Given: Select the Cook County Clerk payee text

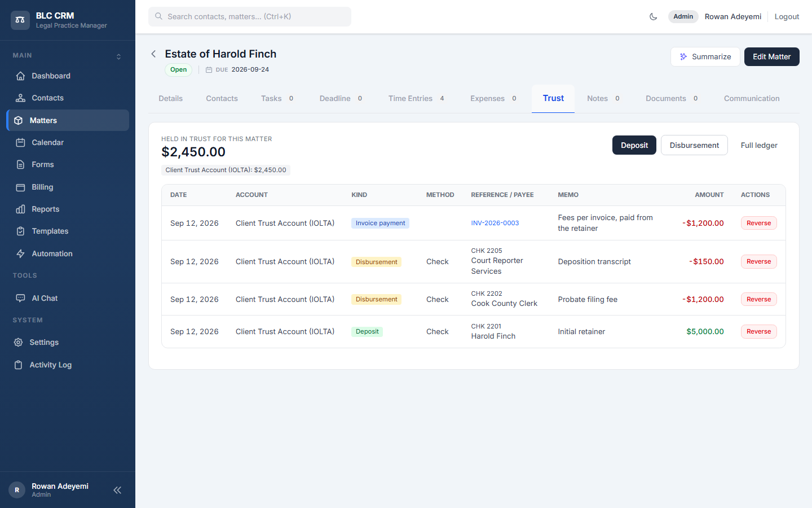Looking at the screenshot, I should coord(504,303).
